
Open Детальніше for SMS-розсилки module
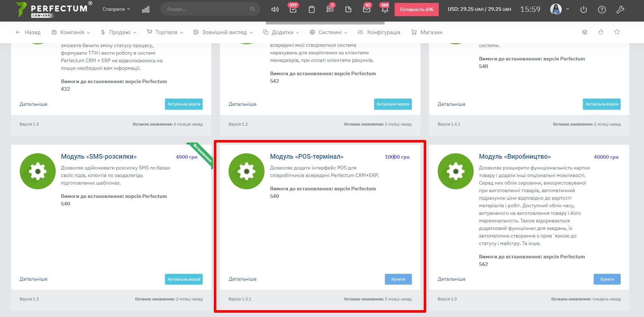pyautogui.click(x=33, y=279)
